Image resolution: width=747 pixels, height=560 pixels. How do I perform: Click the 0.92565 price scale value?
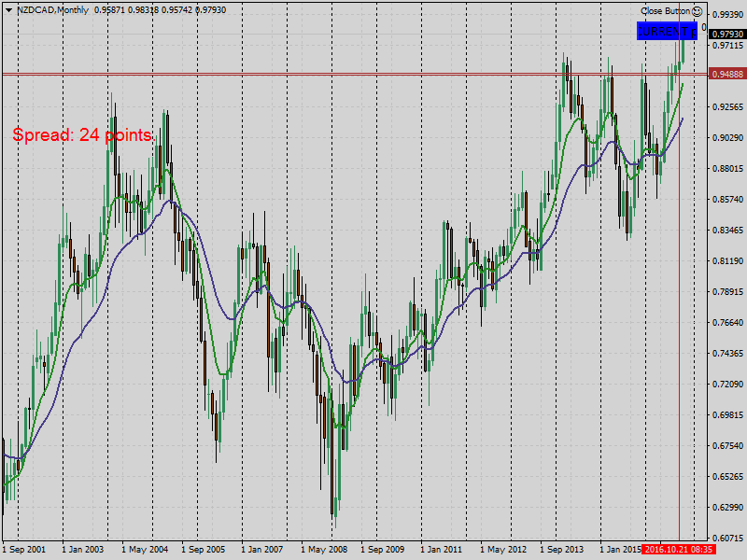[x=727, y=107]
